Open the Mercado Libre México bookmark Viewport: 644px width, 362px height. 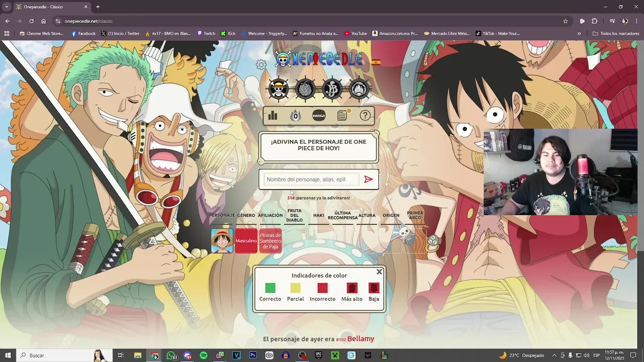[x=447, y=34]
